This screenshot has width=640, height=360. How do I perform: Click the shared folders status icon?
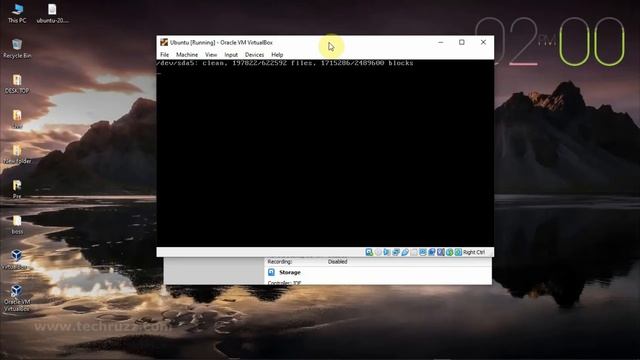pos(414,252)
